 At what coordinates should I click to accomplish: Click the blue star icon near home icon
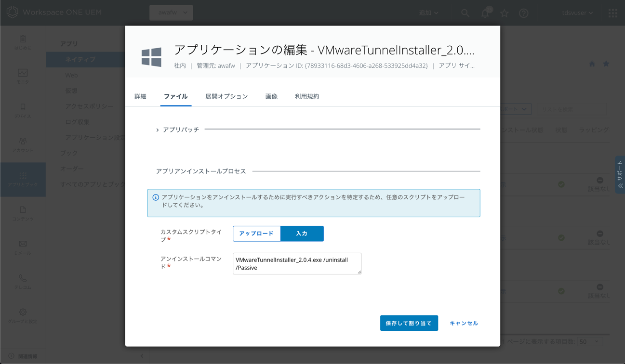point(606,64)
